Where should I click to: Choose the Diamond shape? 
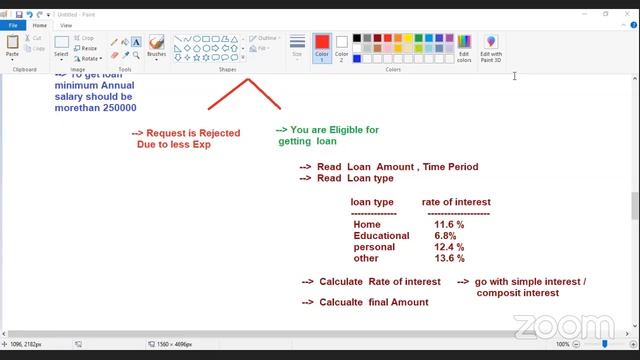(187, 49)
